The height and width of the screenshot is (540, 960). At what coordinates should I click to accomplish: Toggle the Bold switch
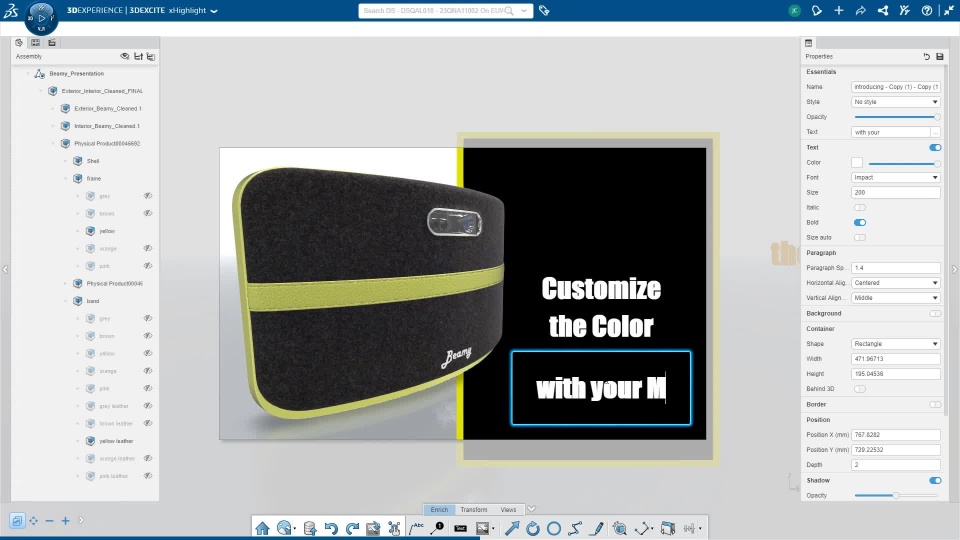tap(860, 223)
